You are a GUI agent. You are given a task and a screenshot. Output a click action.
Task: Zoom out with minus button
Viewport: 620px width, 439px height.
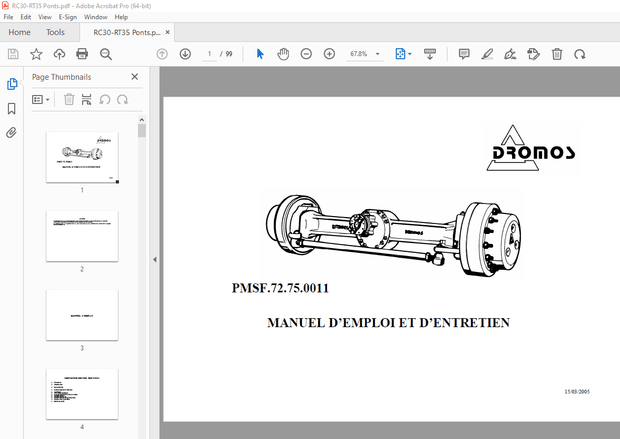click(x=306, y=54)
